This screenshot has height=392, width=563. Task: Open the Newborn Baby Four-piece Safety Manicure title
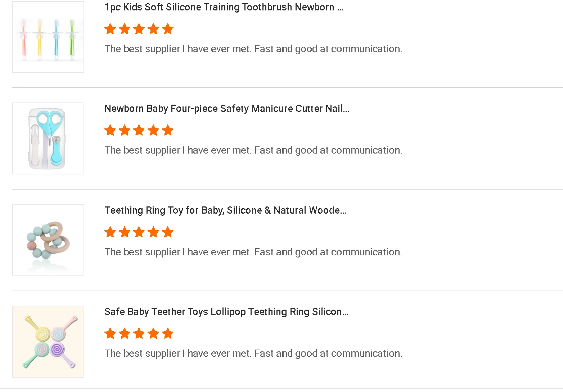click(x=226, y=109)
